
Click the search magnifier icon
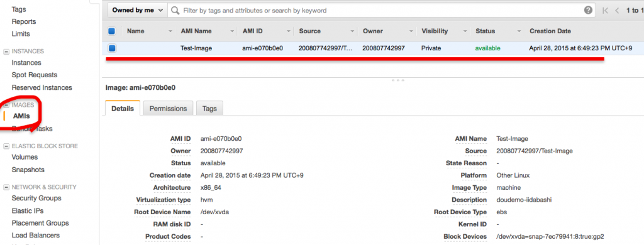click(x=175, y=10)
